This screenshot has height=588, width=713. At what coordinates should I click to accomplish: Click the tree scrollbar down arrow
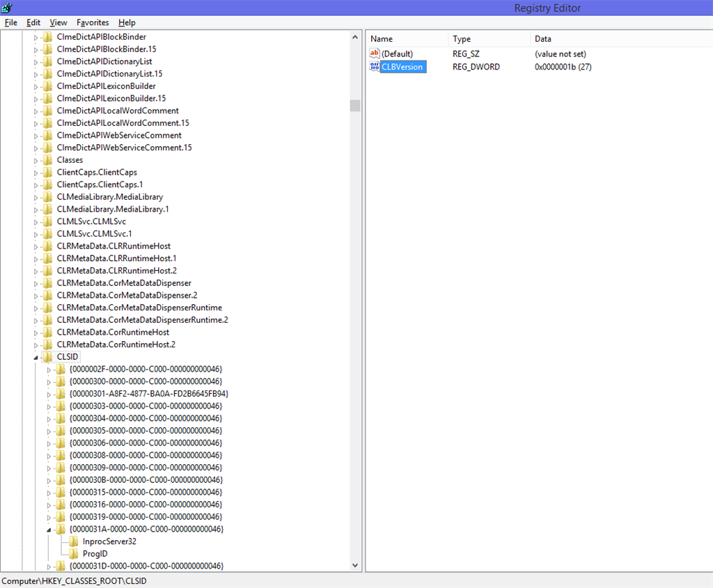pos(355,565)
